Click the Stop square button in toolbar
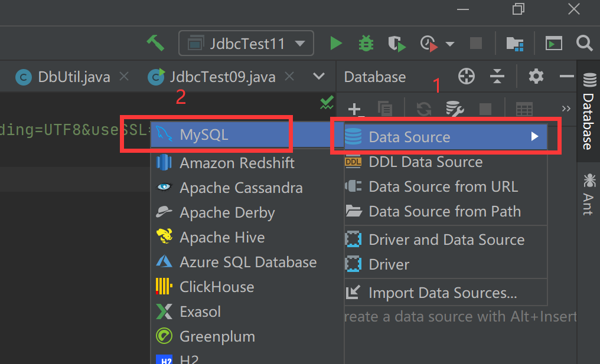The image size is (600, 364). pos(475,43)
